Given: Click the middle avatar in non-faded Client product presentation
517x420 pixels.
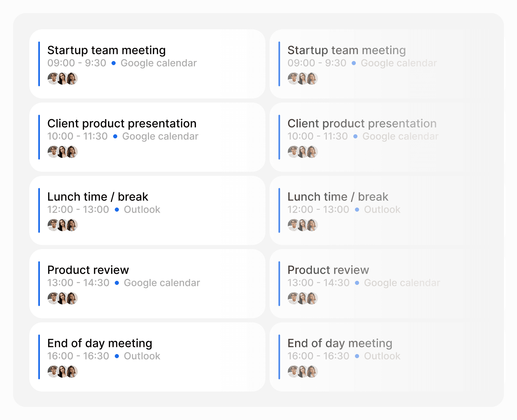Looking at the screenshot, I should tap(63, 152).
